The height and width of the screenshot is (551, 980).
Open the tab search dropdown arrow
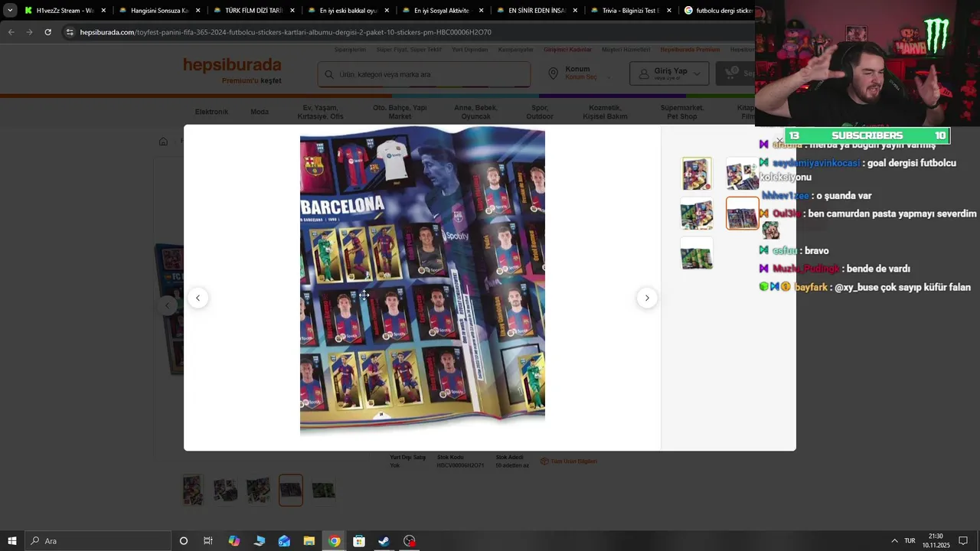point(9,11)
